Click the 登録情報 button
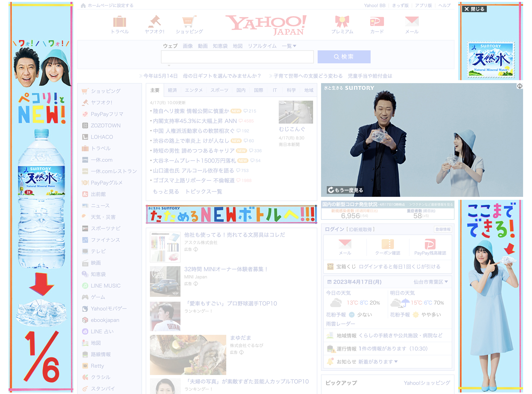This screenshot has height=394, width=532. click(443, 229)
